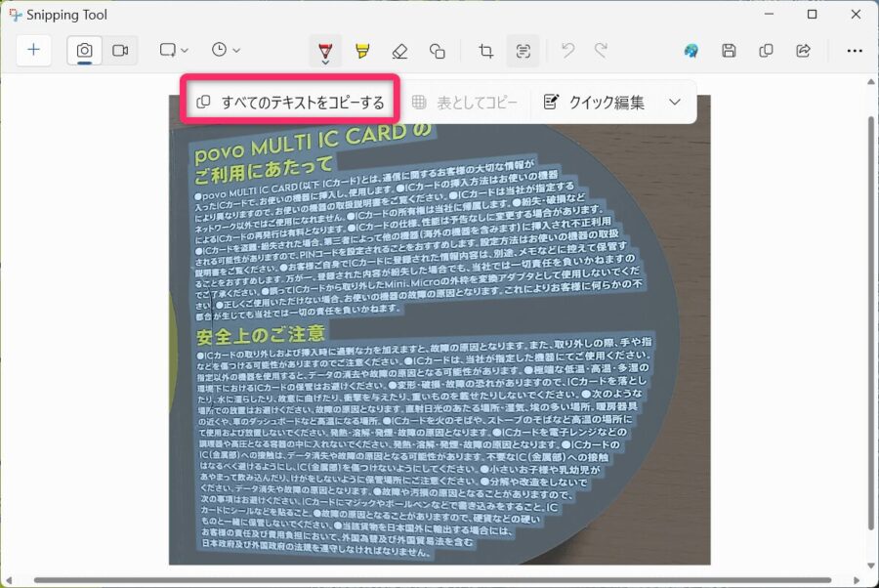Select the Eraser tool

[400, 50]
